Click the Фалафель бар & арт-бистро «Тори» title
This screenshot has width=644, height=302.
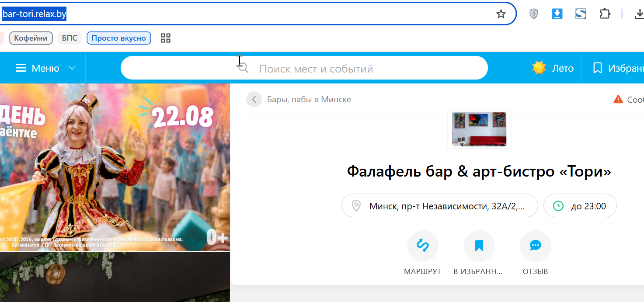[479, 171]
